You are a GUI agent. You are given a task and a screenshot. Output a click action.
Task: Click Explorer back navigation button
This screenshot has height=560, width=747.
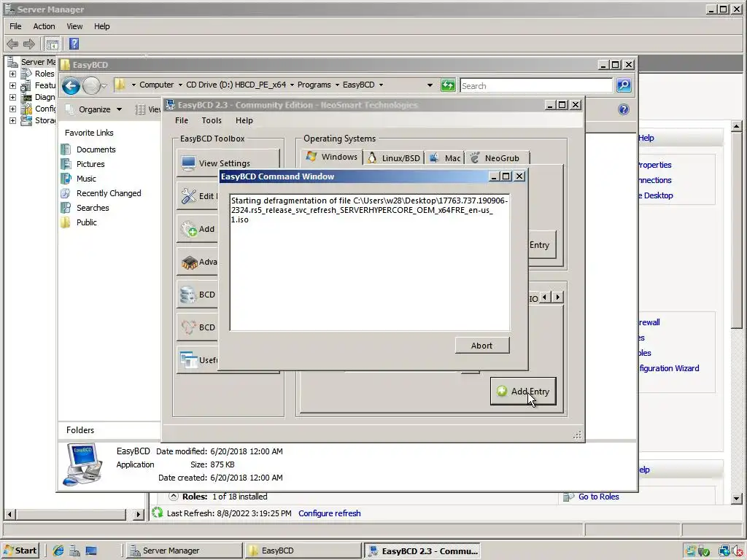tap(71, 86)
